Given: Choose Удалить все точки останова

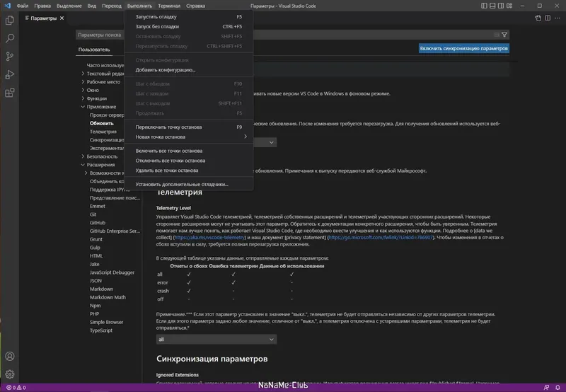Looking at the screenshot, I should 188,171.
